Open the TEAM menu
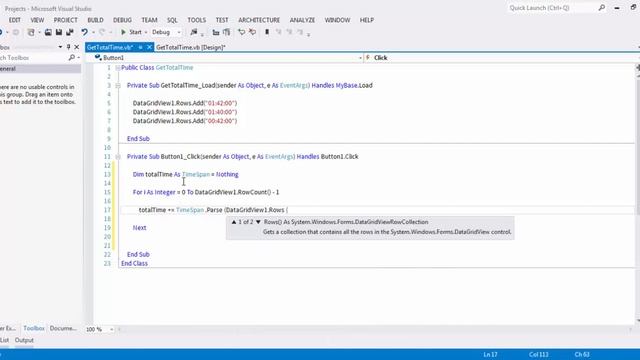Viewport: 640px width, 360px height. coord(149,20)
